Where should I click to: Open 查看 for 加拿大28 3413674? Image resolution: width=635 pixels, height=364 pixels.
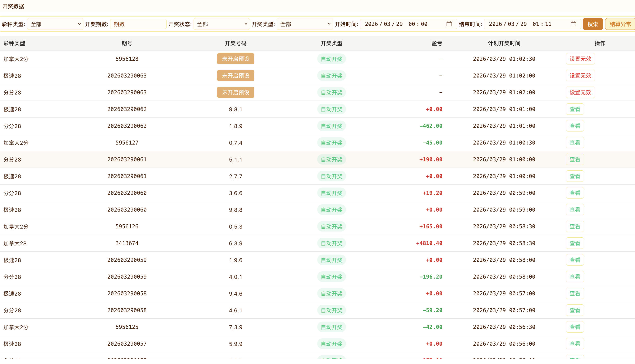coord(575,243)
